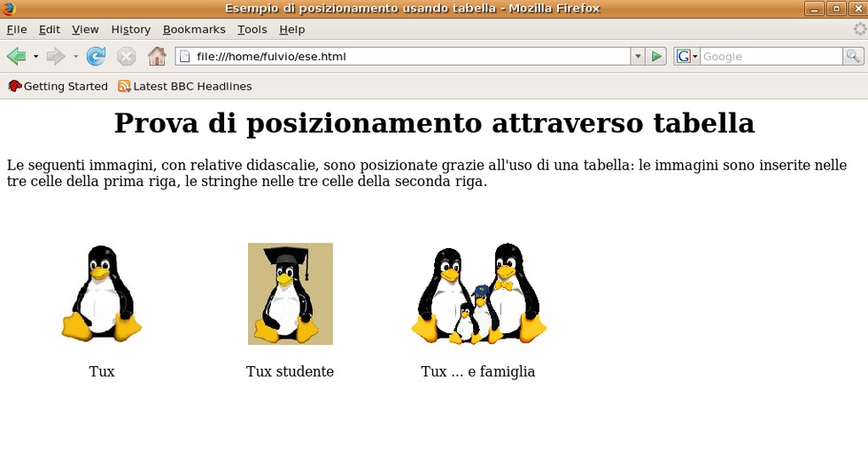Open the Google search engine selector
868x452 pixels.
[687, 57]
